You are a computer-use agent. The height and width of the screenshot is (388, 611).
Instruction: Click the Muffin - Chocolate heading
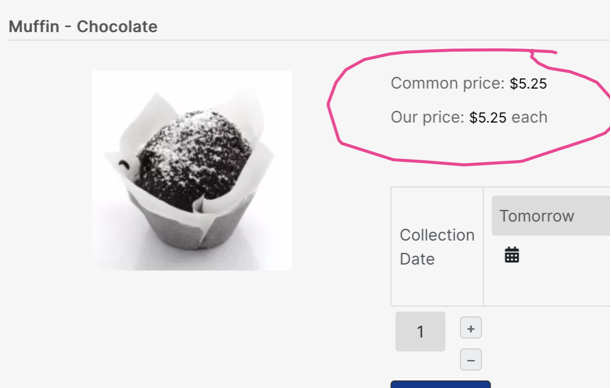click(x=83, y=26)
